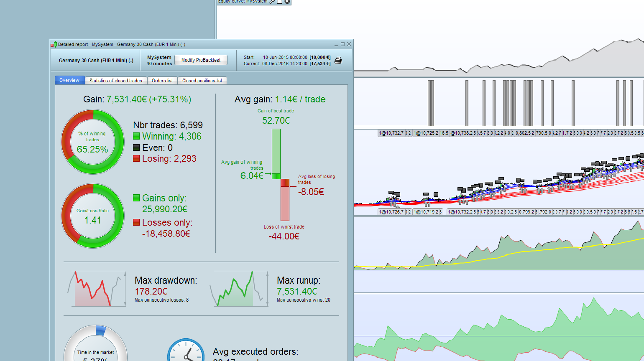Click the Max runup mini chart

click(x=239, y=289)
